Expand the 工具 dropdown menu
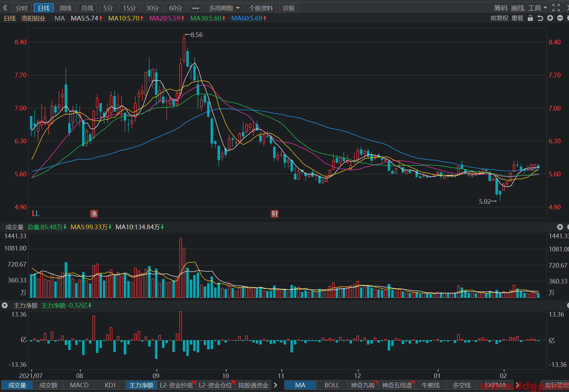Screen dimensions: 569x392 [x=538, y=8]
